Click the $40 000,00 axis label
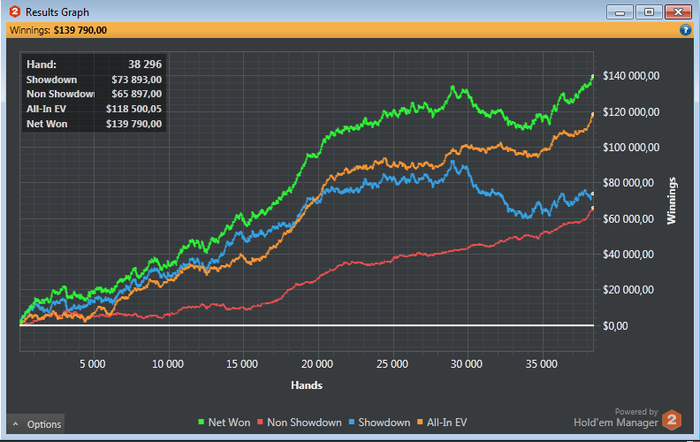The width and height of the screenshot is (700, 442). click(x=628, y=254)
